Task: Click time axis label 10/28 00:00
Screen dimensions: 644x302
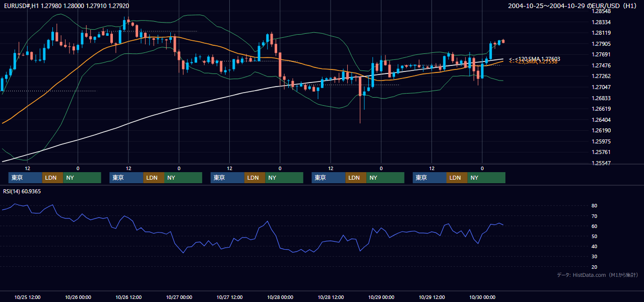Action: point(280,297)
